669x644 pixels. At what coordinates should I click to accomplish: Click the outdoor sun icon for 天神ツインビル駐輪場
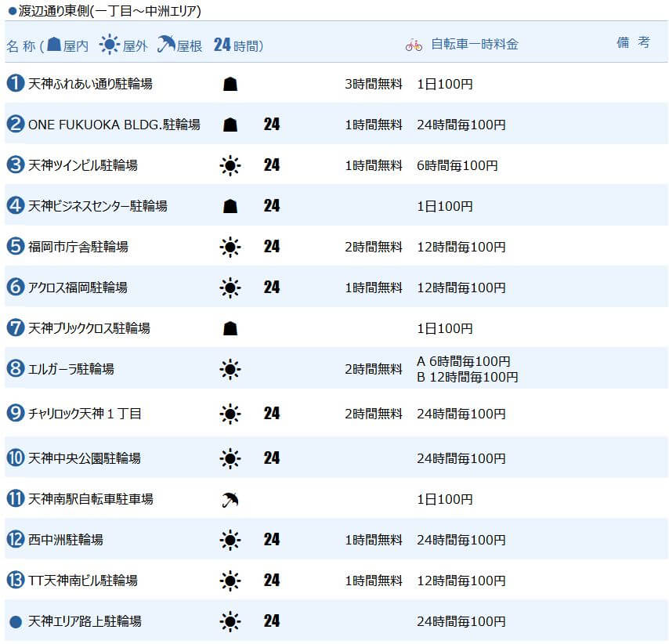[x=230, y=165]
